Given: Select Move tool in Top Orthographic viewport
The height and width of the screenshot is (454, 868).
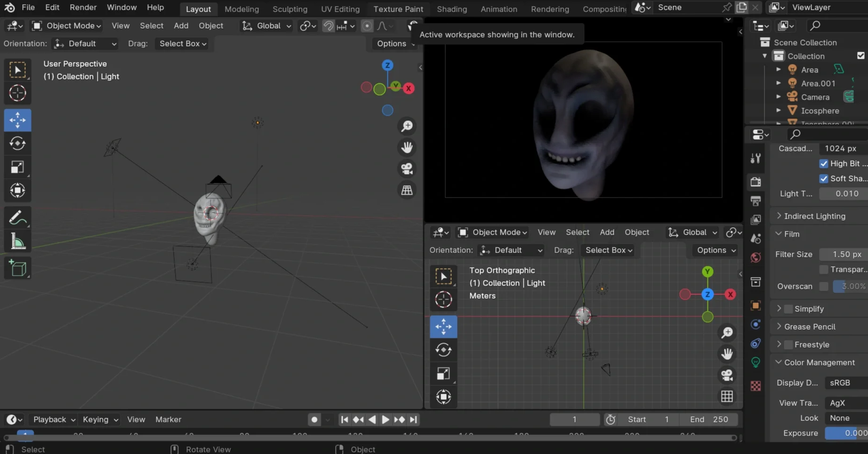Looking at the screenshot, I should click(443, 327).
